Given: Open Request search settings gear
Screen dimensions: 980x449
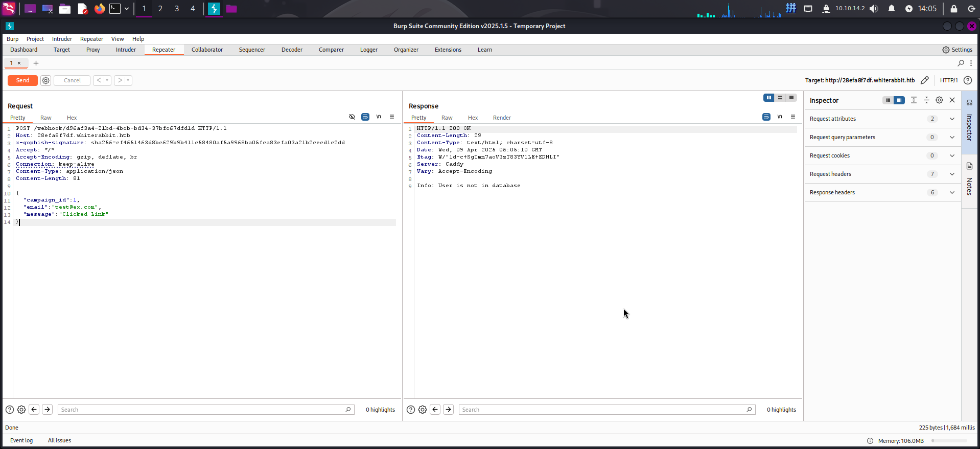Looking at the screenshot, I should tap(21, 410).
